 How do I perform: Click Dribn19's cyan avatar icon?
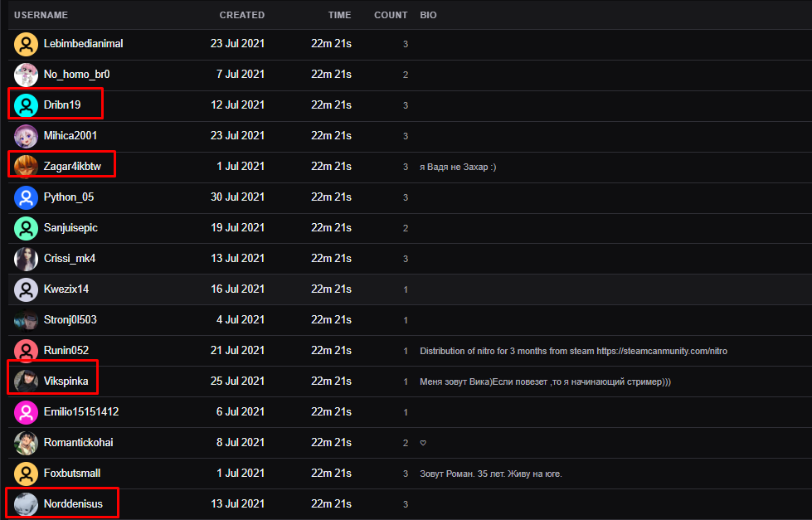click(x=27, y=105)
